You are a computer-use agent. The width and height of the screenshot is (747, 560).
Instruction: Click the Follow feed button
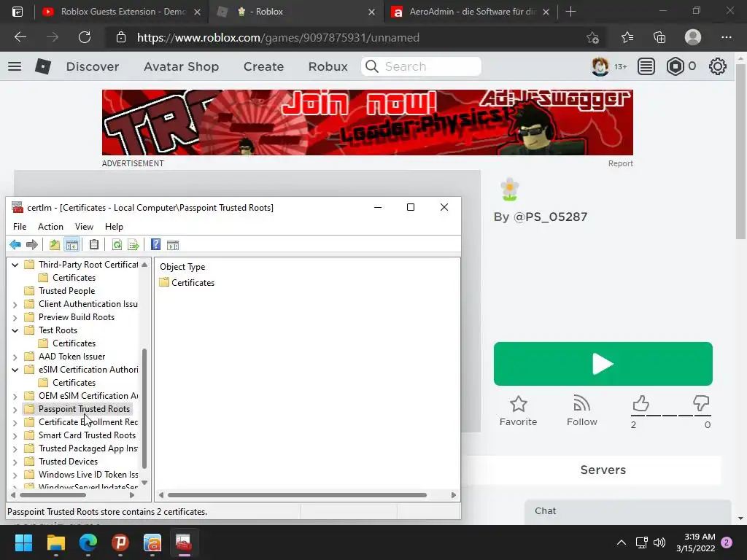(x=581, y=411)
